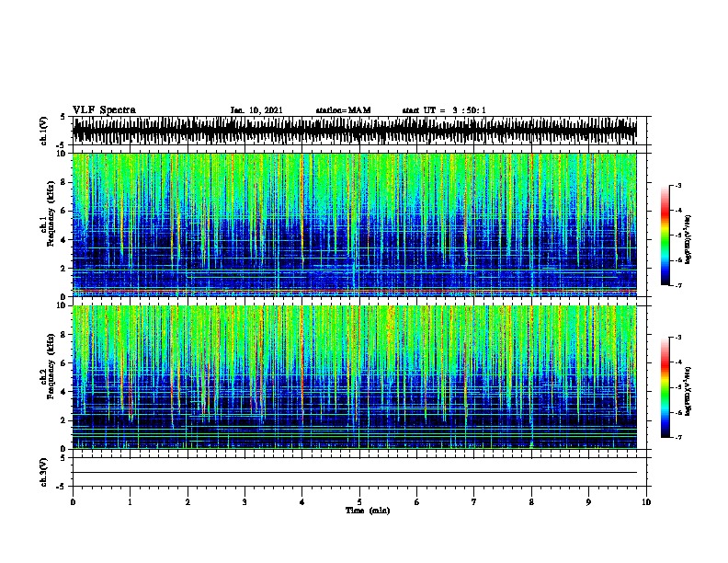The height and width of the screenshot is (563, 728).
Task: Click the "4" kHz tick on ch.2 spectrogram
Action: tap(63, 392)
